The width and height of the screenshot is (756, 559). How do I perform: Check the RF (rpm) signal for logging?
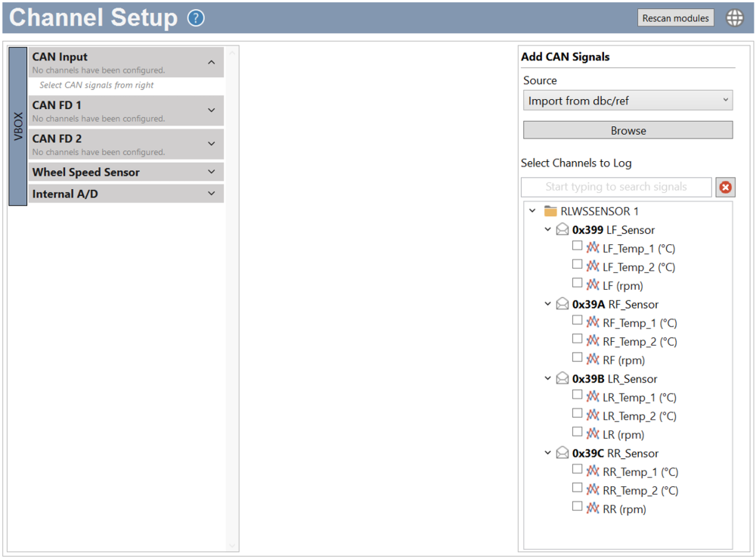tap(578, 357)
